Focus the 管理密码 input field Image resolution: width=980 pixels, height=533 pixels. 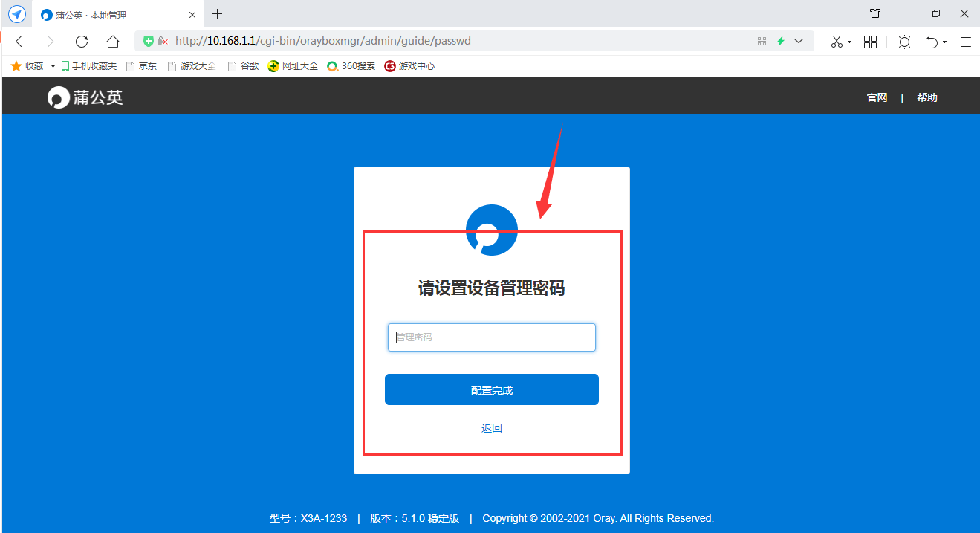[x=492, y=337]
